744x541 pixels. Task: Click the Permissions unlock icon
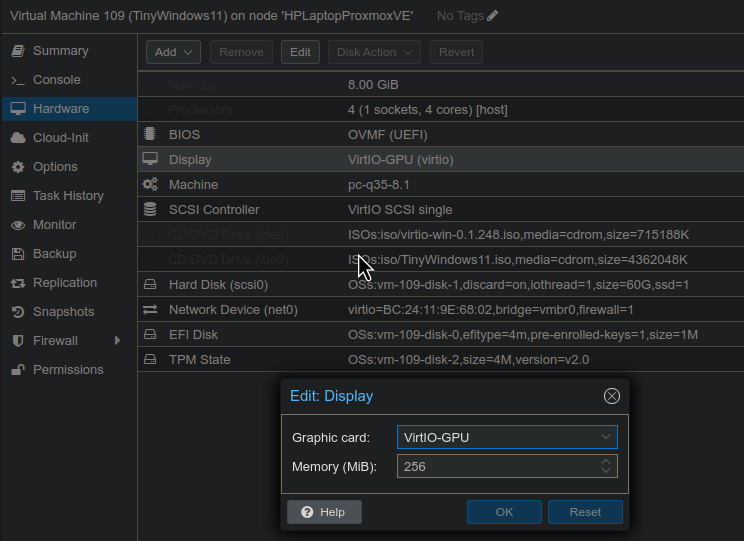pos(17,370)
